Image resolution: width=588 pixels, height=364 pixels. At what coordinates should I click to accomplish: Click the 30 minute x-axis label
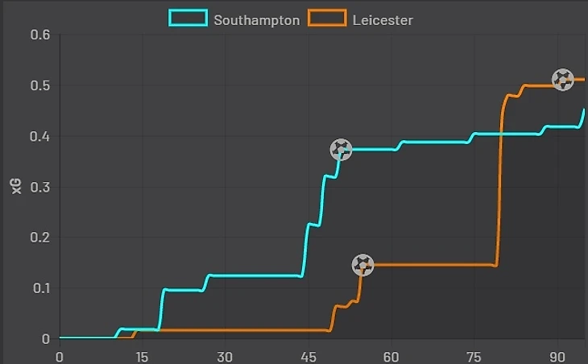(x=225, y=356)
